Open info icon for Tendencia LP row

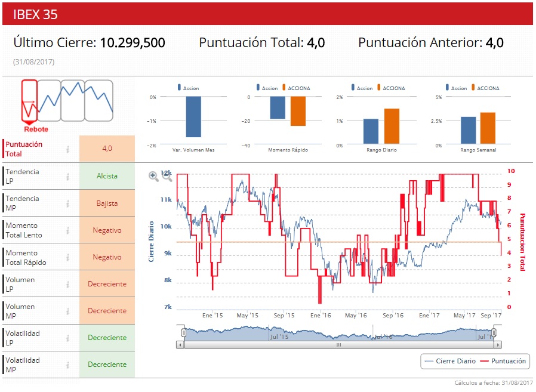click(67, 177)
